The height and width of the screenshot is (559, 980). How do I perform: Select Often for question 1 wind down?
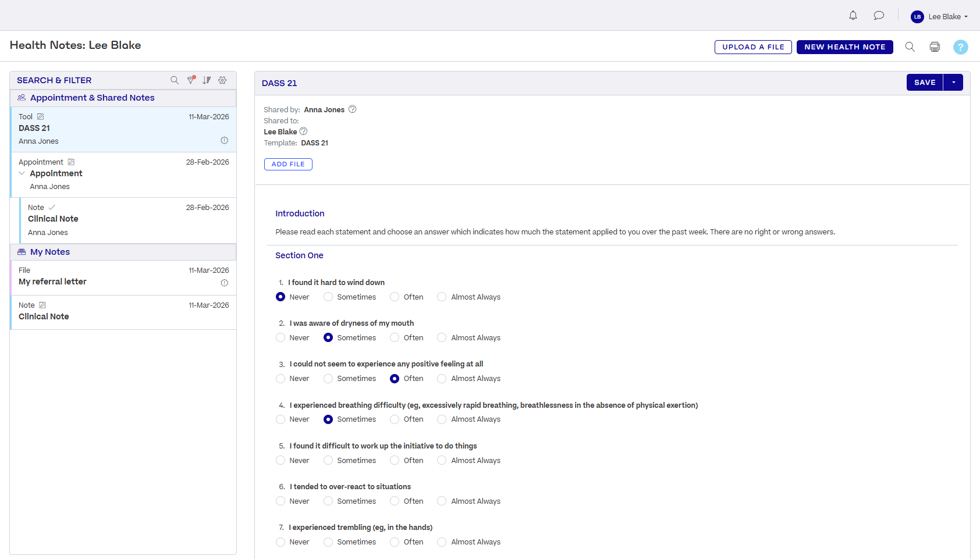[x=395, y=297]
